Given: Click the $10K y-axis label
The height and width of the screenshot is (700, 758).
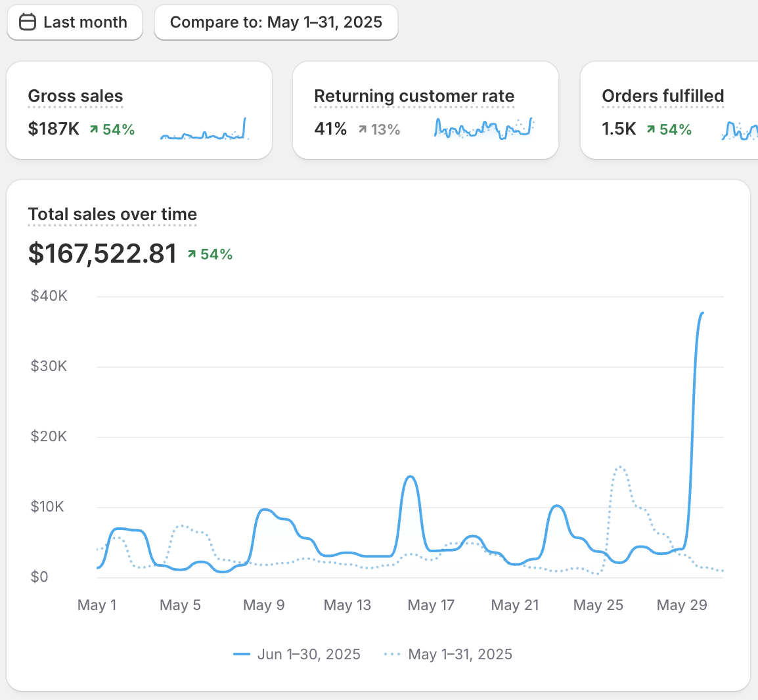Looking at the screenshot, I should (47, 507).
